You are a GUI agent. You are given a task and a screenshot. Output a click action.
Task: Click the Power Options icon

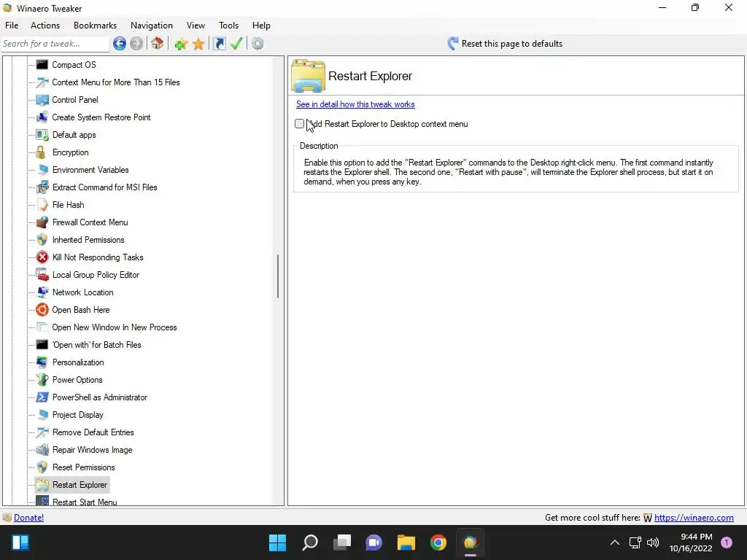42,379
